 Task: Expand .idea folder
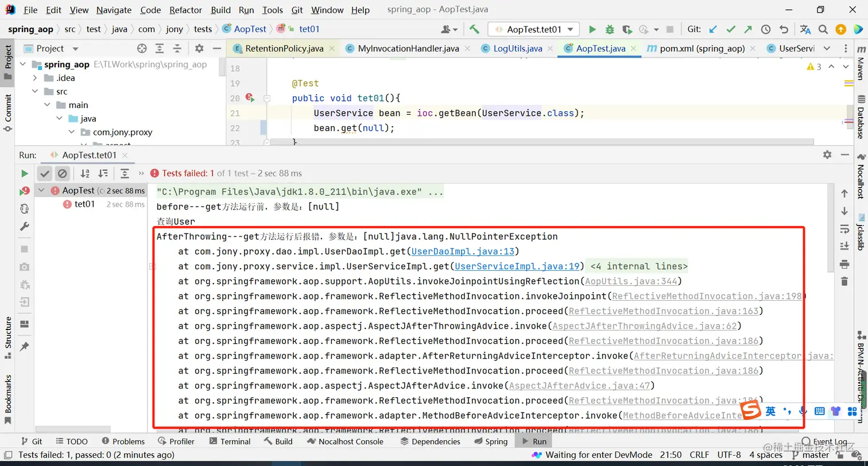pyautogui.click(x=34, y=78)
